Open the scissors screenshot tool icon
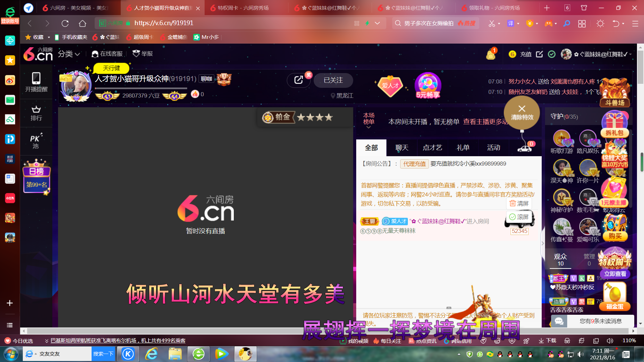 click(492, 23)
